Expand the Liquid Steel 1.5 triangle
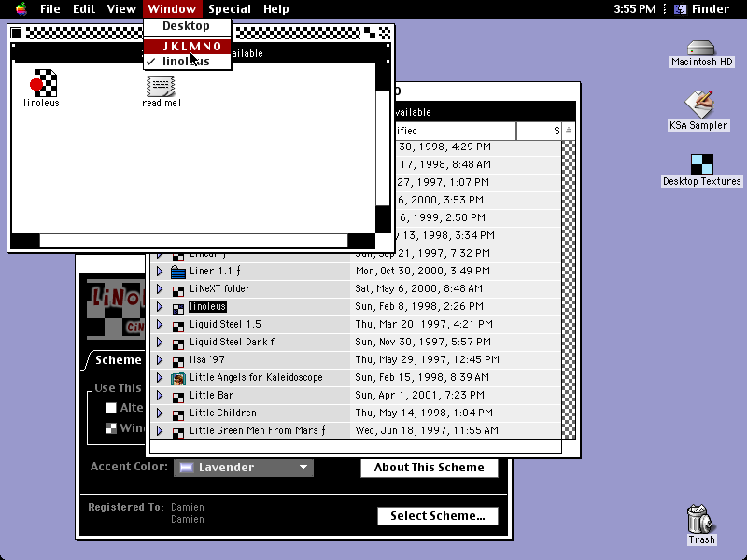 (160, 324)
